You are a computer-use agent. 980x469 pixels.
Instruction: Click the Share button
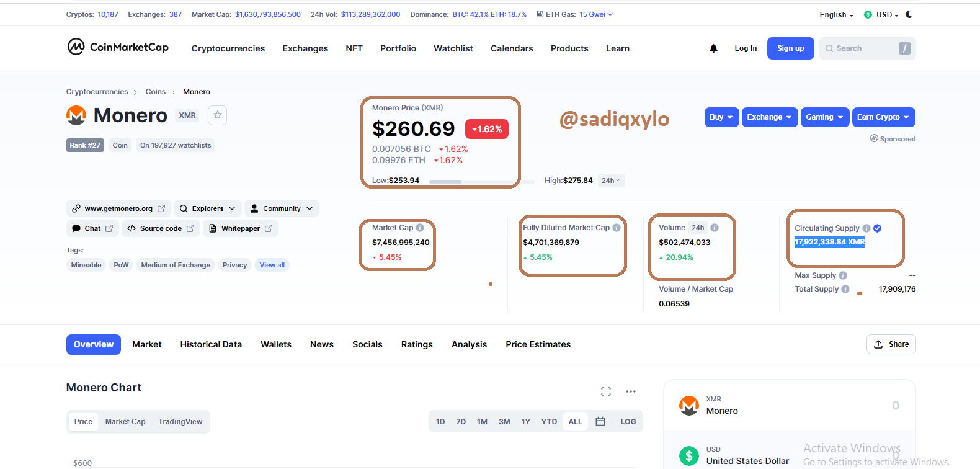(891, 344)
